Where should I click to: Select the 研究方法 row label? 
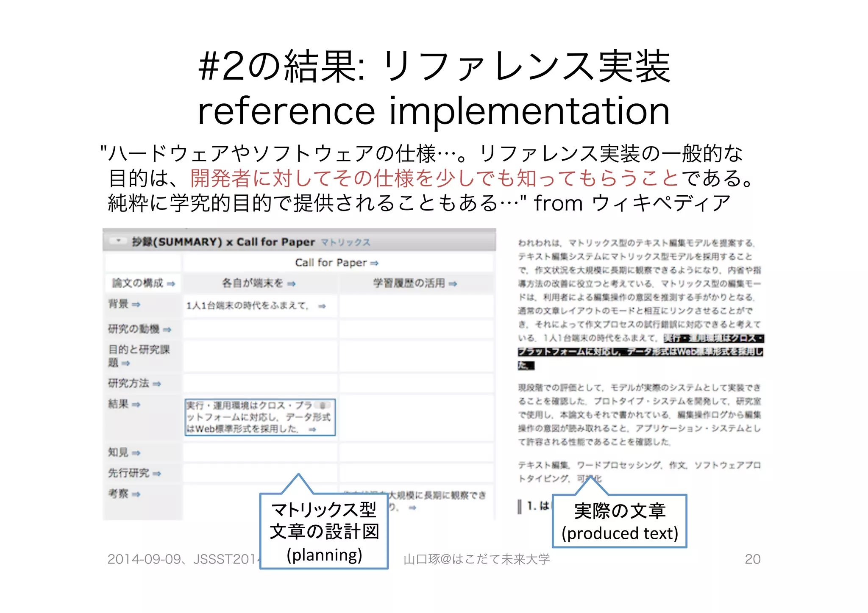tap(128, 383)
